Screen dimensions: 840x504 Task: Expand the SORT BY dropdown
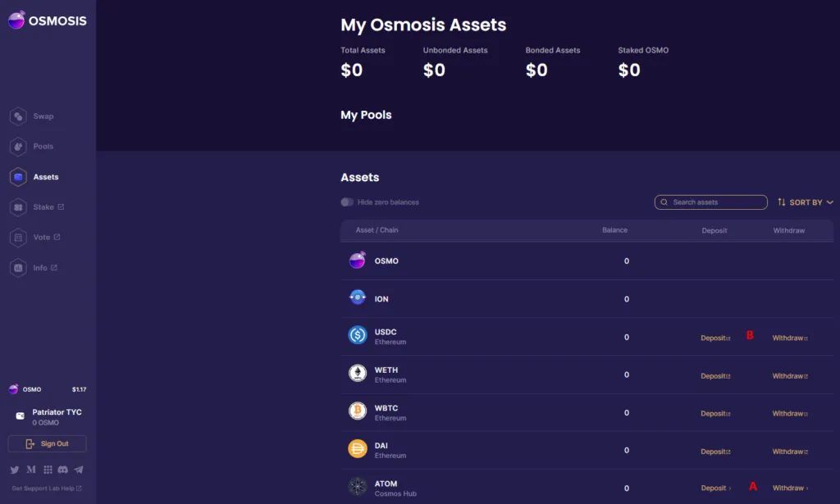(x=806, y=202)
